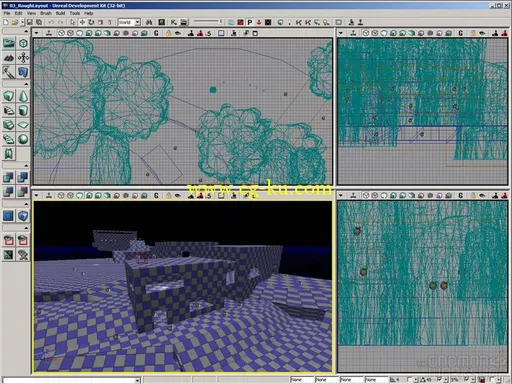Viewport: 512px width, 384px height.
Task: Open top-left viewport options arrow
Action: coord(36,33)
